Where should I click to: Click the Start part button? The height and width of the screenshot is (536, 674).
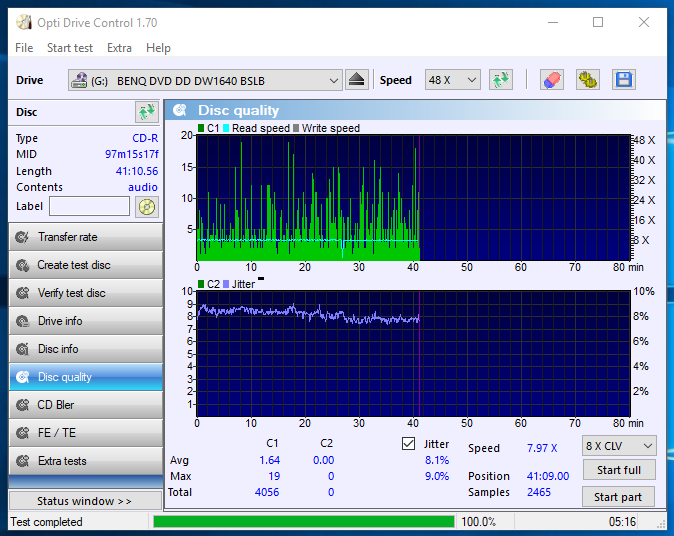618,497
